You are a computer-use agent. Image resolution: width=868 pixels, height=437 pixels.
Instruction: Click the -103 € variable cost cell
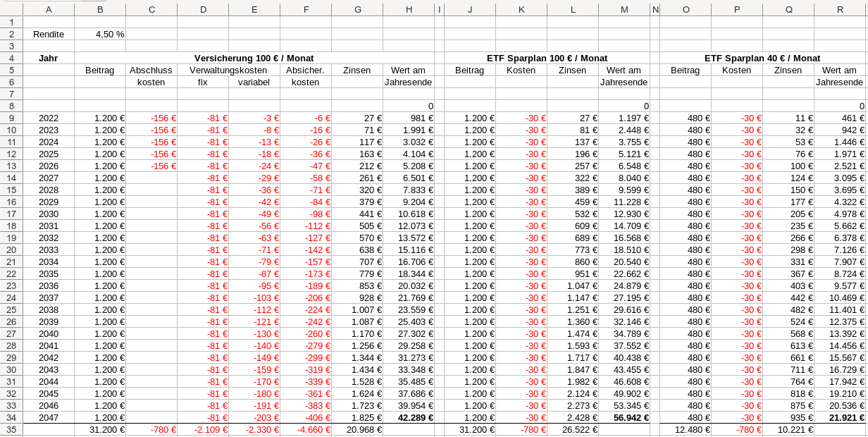254,297
